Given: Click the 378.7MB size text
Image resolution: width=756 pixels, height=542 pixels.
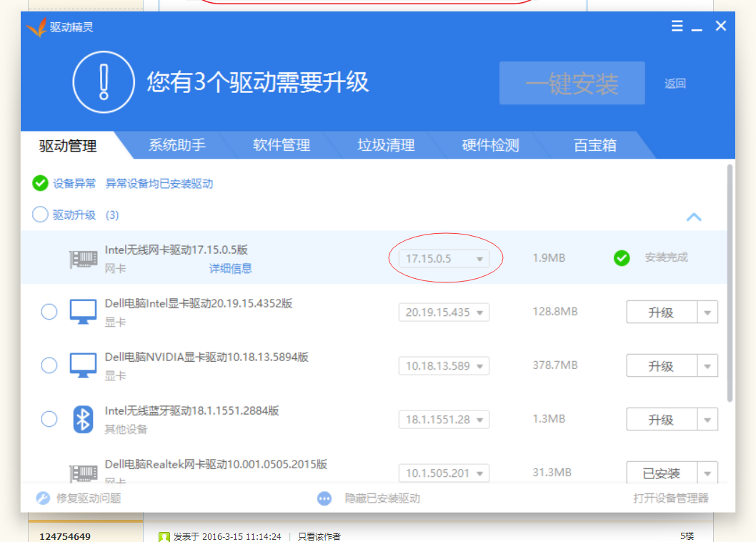Looking at the screenshot, I should (x=555, y=365).
